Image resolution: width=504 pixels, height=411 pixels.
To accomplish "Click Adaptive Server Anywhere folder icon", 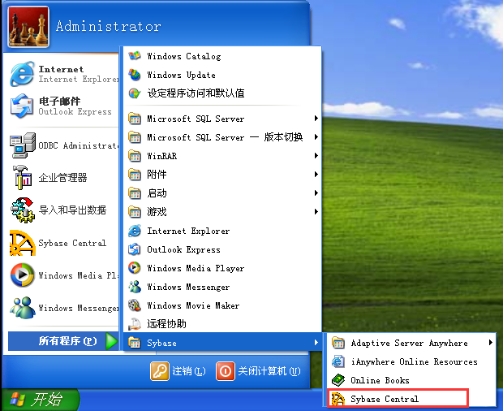I will pos(338,343).
